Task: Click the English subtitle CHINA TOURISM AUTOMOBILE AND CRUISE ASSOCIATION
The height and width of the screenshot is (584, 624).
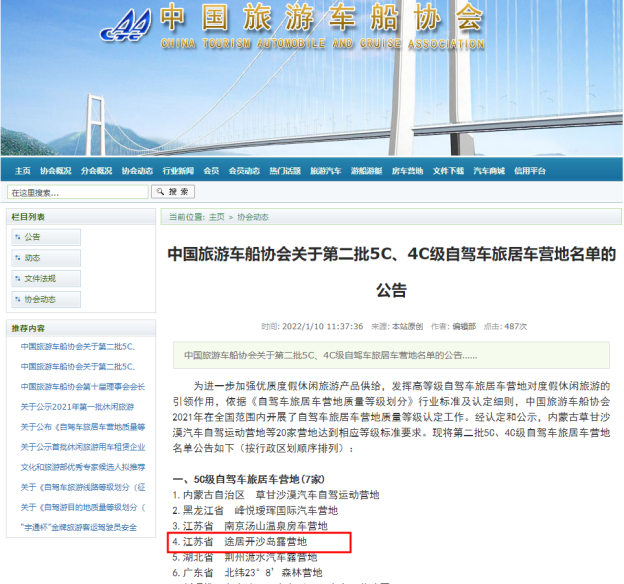Action: 323,43
